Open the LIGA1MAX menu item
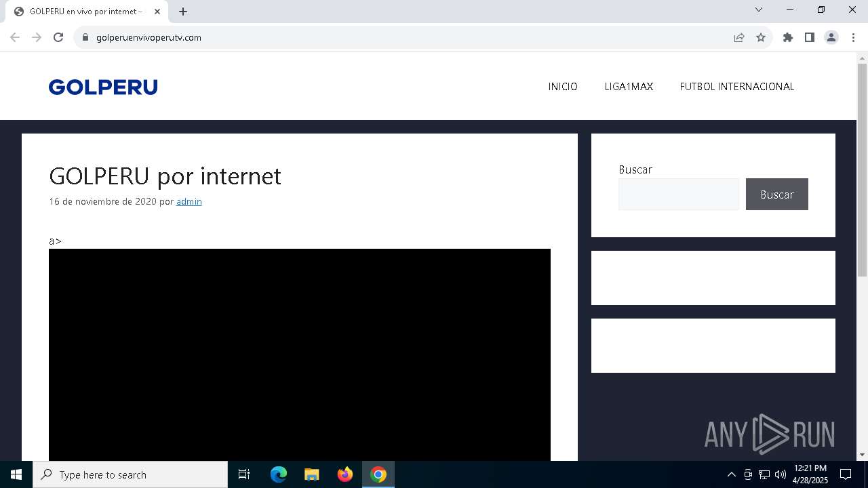 tap(629, 87)
